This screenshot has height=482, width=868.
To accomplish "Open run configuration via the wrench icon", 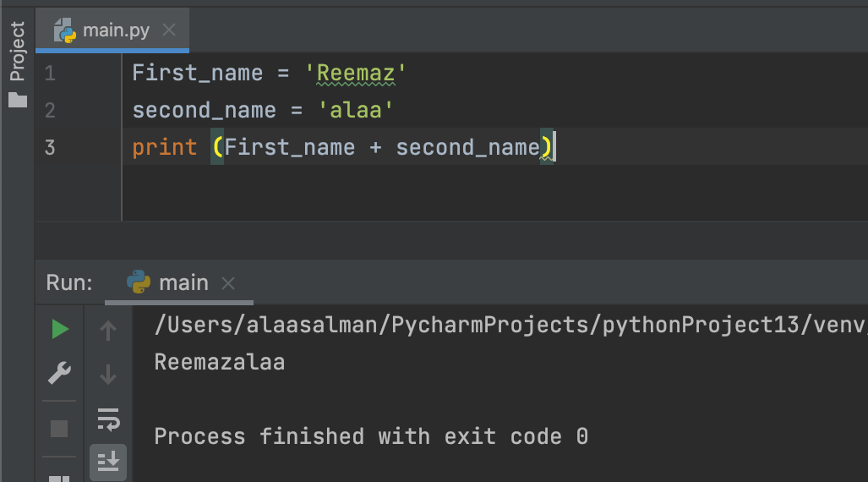I will coord(59,373).
